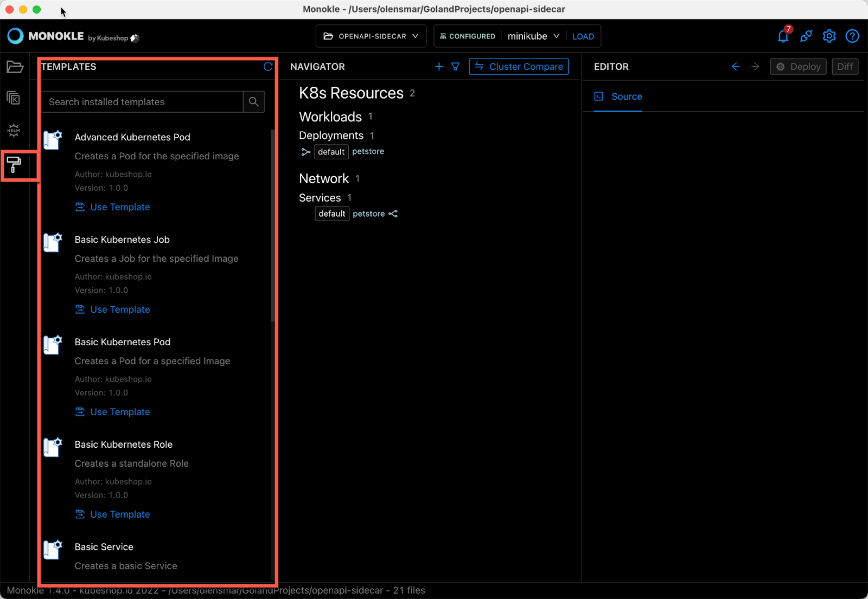
Task: Click outgoing links icon beside petstore service
Action: 393,214
